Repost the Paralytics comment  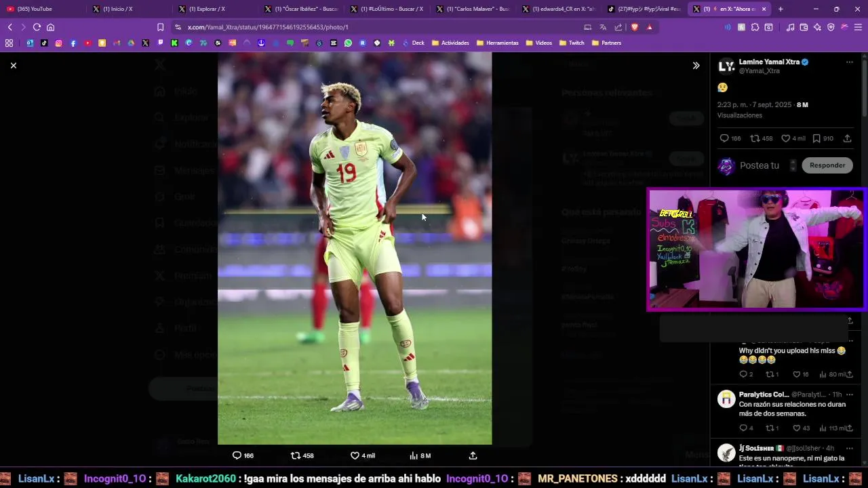tap(772, 428)
